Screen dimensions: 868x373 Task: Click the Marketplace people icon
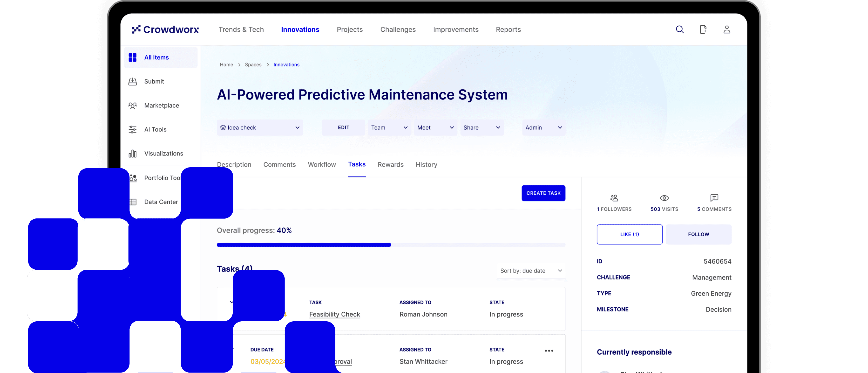(x=133, y=106)
